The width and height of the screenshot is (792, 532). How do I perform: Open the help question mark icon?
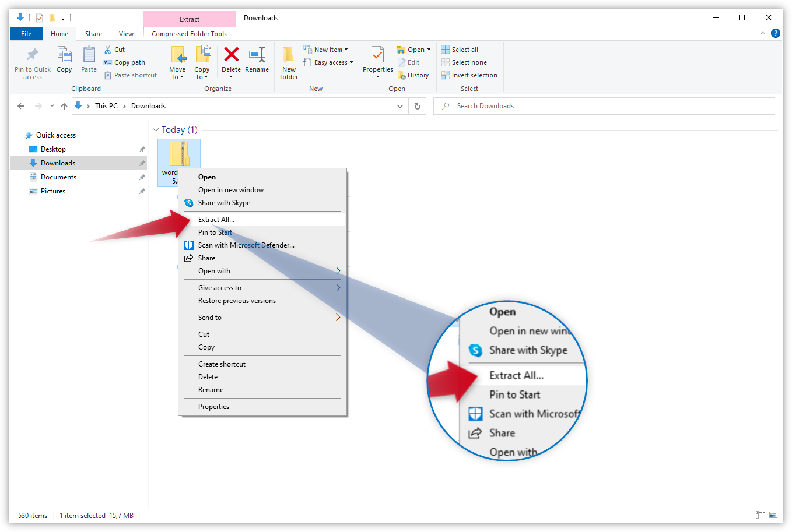coord(775,33)
